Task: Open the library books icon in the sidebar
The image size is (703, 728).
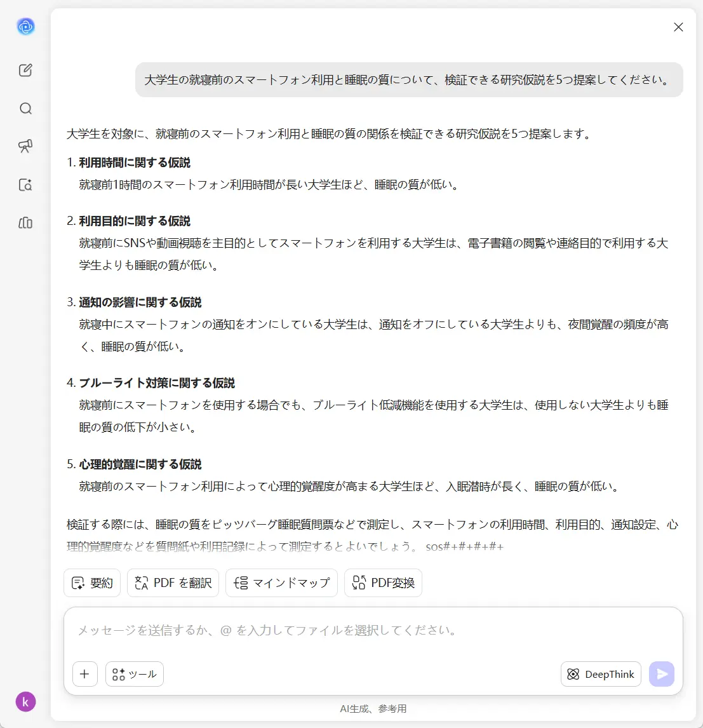Action: click(x=25, y=223)
